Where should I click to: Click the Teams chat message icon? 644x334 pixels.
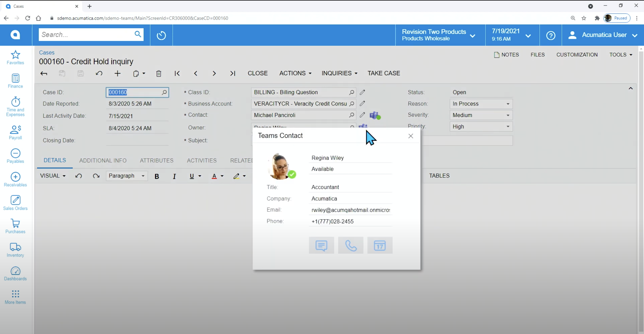click(x=322, y=246)
